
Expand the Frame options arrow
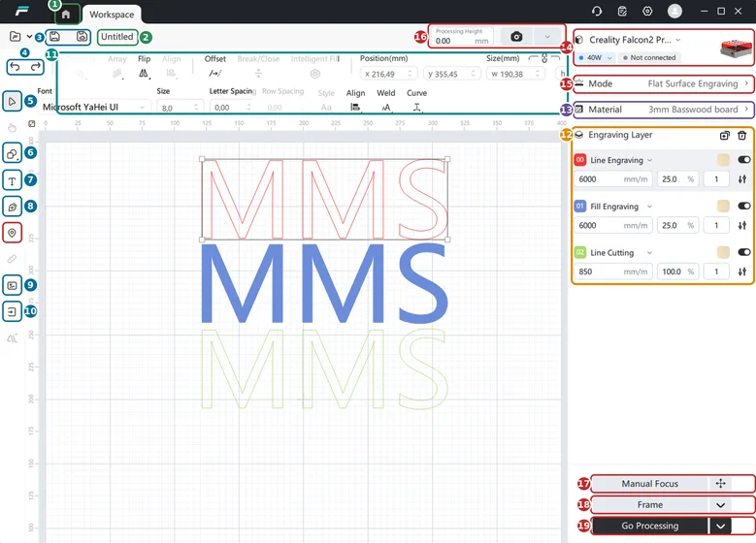coord(720,505)
